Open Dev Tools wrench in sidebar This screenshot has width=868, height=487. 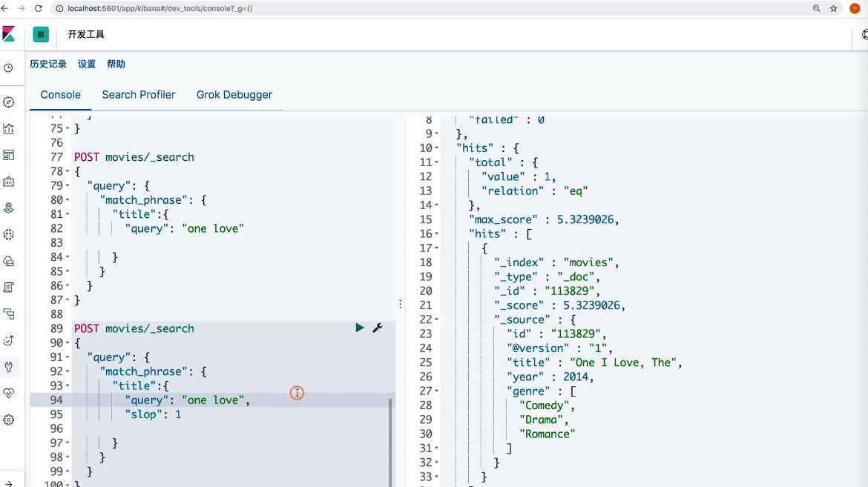click(x=9, y=366)
